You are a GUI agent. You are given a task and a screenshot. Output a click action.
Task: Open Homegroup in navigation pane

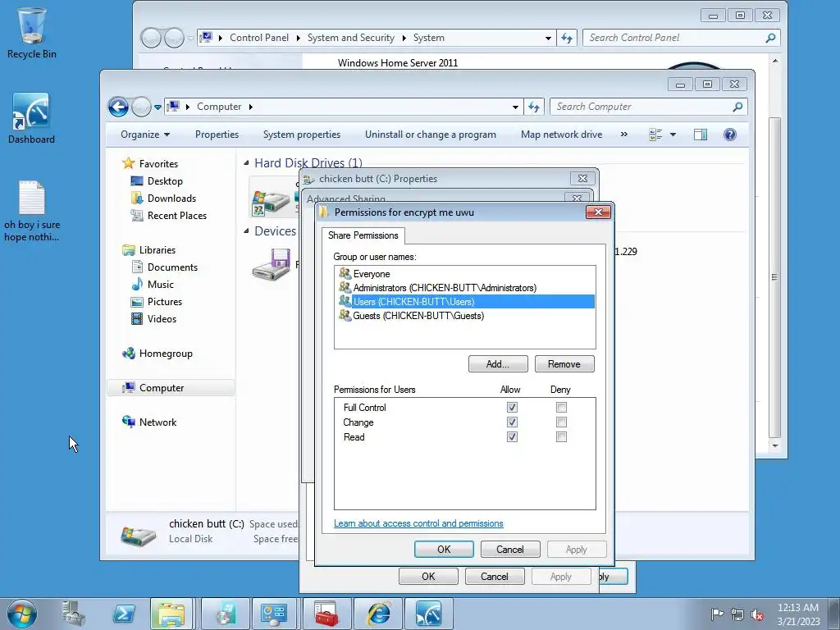tap(166, 354)
